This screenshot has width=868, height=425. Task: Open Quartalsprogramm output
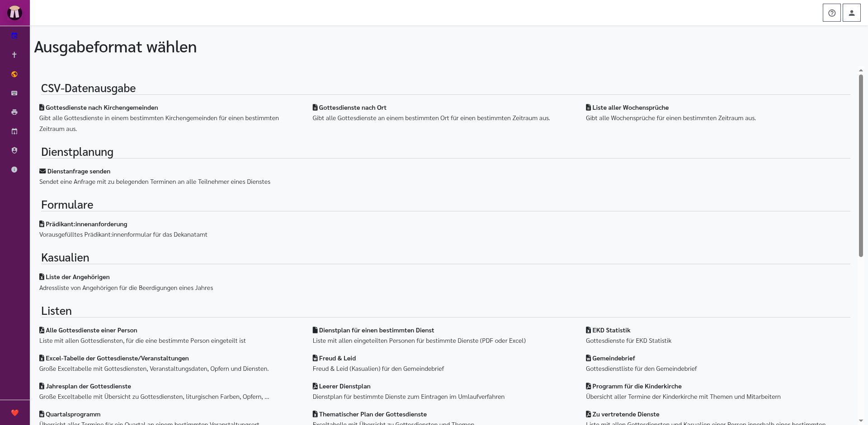click(73, 414)
